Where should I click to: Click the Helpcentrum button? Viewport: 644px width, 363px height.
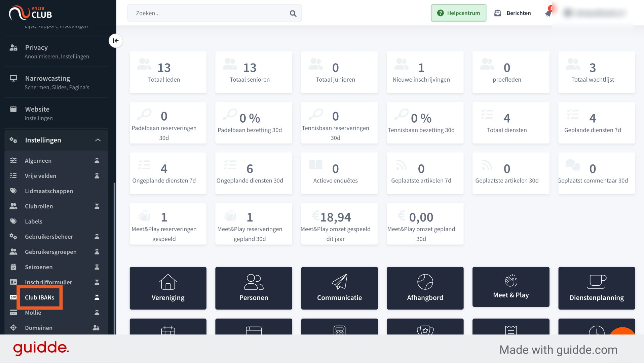tap(458, 13)
